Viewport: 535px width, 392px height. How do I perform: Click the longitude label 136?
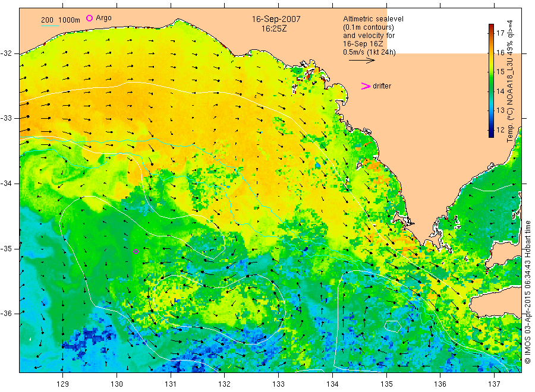pos(440,384)
